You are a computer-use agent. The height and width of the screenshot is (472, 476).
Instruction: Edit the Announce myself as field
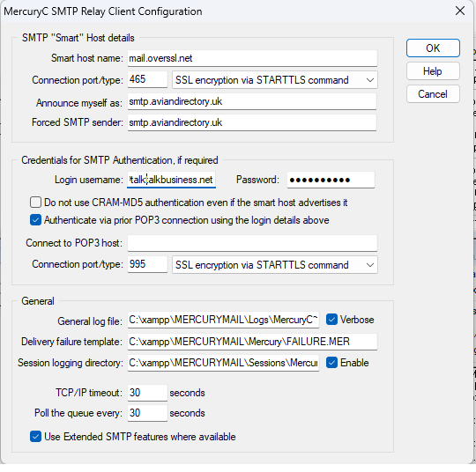pos(252,101)
